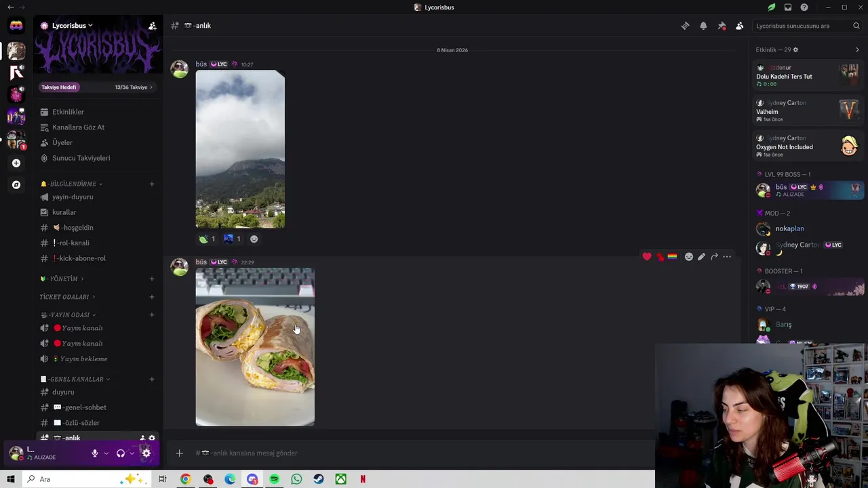The image size is (868, 488).
Task: Open more options for the message
Action: pos(727,257)
